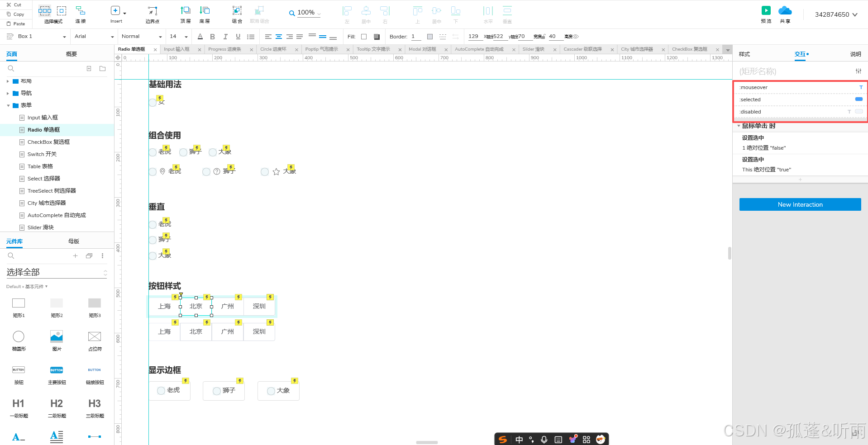Toggle underline text formatting

(238, 37)
